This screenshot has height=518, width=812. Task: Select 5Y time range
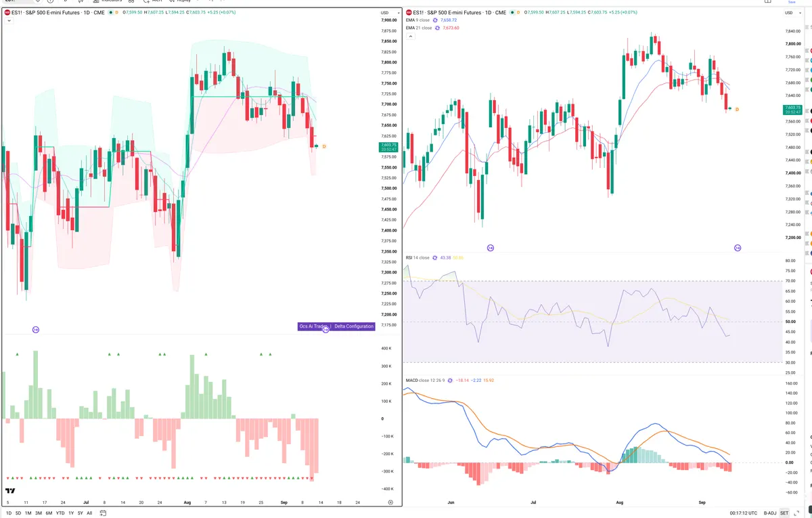point(81,513)
